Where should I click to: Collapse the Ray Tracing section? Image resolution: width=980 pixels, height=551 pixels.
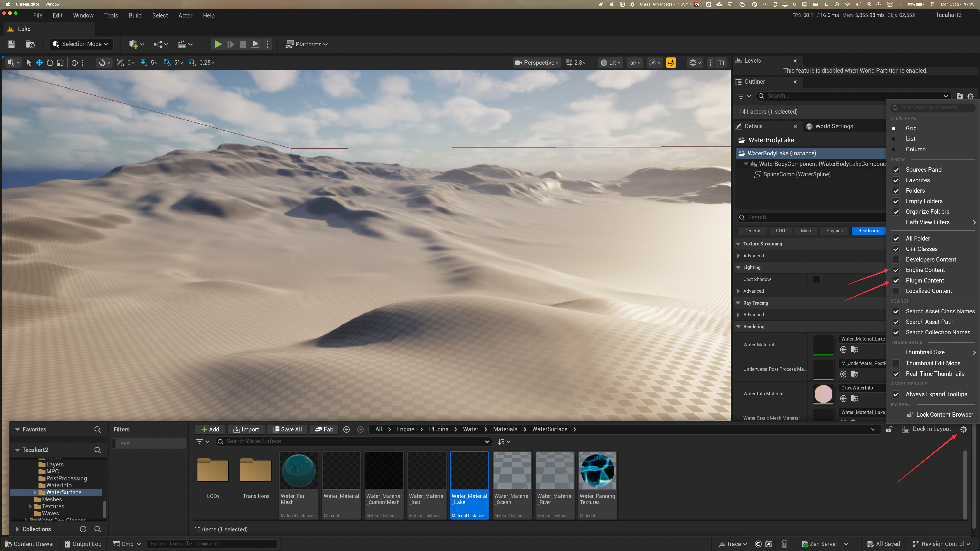click(738, 303)
